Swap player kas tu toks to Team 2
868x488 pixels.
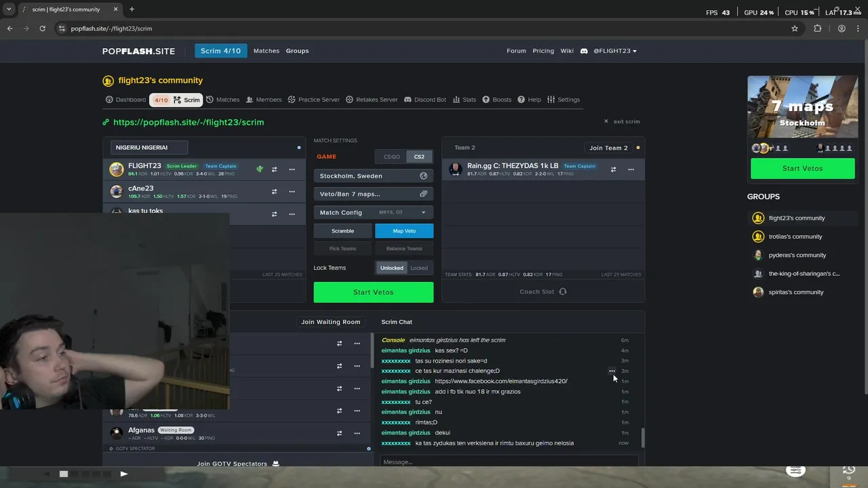[274, 214]
